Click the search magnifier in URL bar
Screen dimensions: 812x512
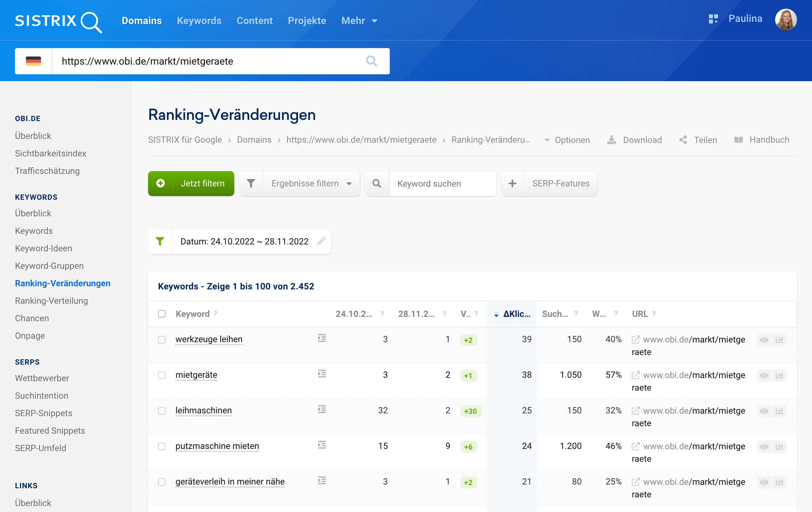pyautogui.click(x=371, y=61)
